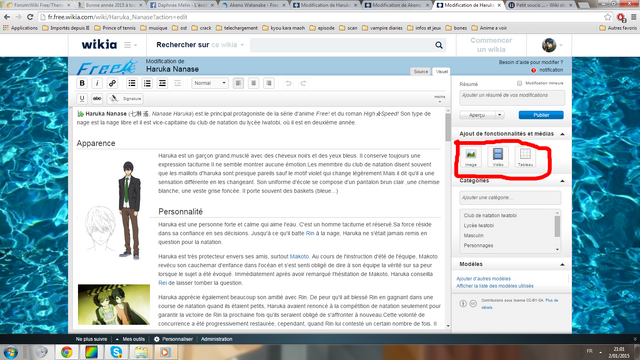This screenshot has height=360, width=640.
Task: Open Skype from the taskbar
Action: (116, 352)
